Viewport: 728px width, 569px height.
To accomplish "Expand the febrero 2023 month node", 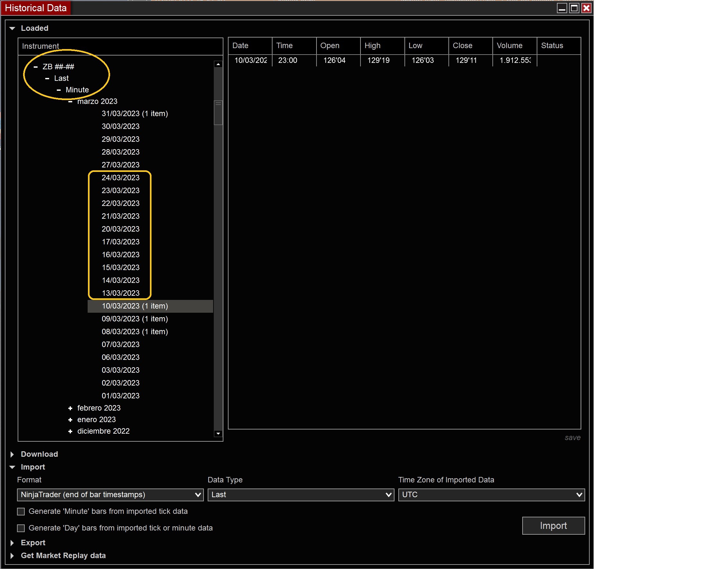I will [70, 408].
